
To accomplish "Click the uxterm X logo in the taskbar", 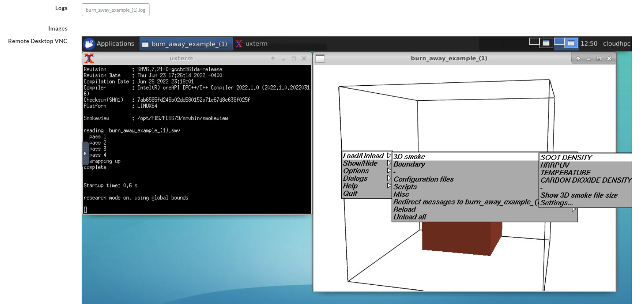I will click(240, 43).
